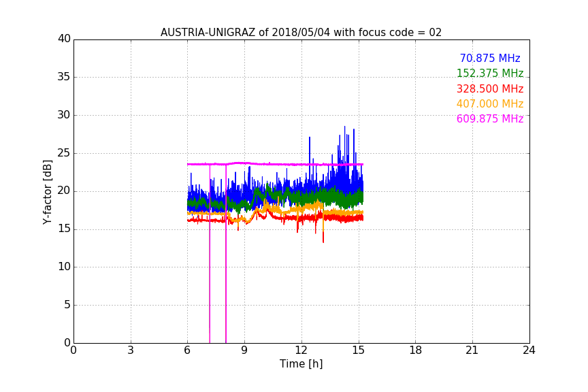This screenshot has width=588, height=392.
Task: Click the y-axis tick label 35
Action: 64,77
